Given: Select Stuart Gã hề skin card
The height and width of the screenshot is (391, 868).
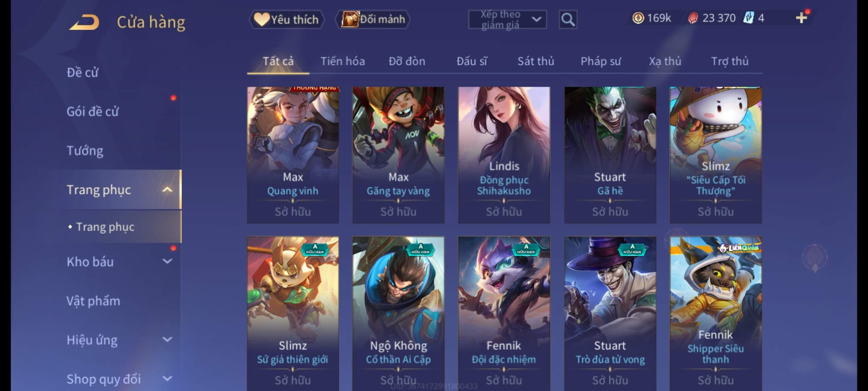Looking at the screenshot, I should pos(610,155).
